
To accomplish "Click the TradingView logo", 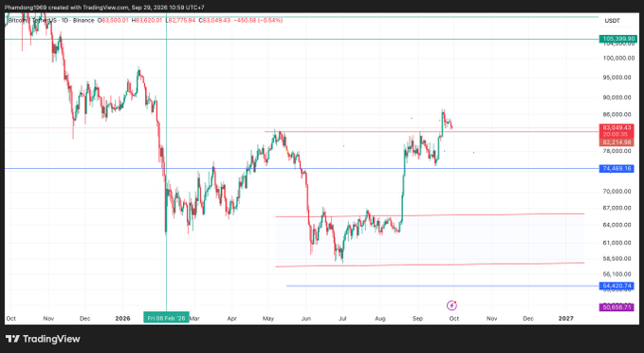I will (x=43, y=339).
